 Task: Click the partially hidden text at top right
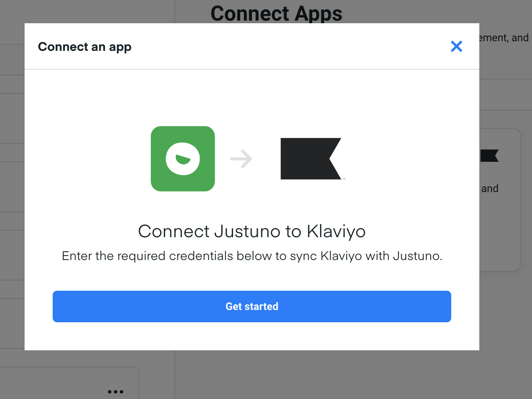[x=504, y=38]
